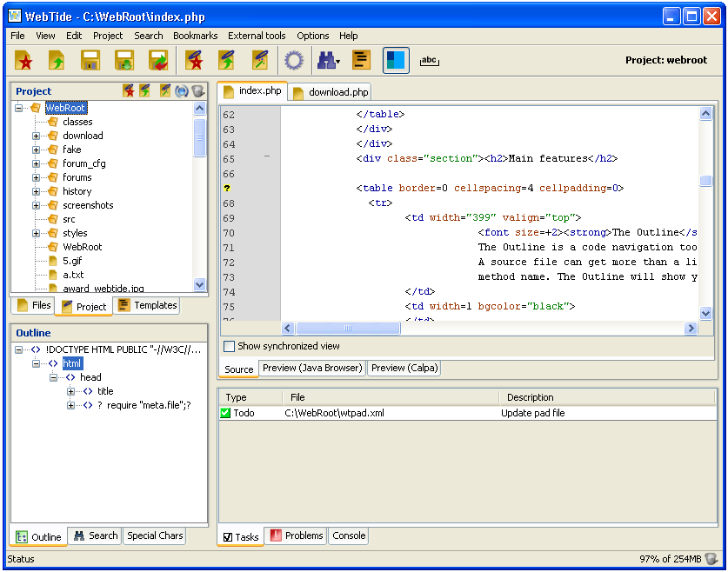Collapse the html node in Outline
This screenshot has width=728, height=572.
click(x=36, y=363)
